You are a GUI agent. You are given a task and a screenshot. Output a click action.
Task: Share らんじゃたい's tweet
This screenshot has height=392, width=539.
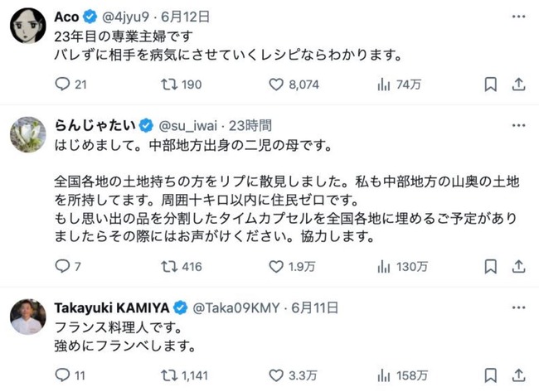tap(519, 266)
